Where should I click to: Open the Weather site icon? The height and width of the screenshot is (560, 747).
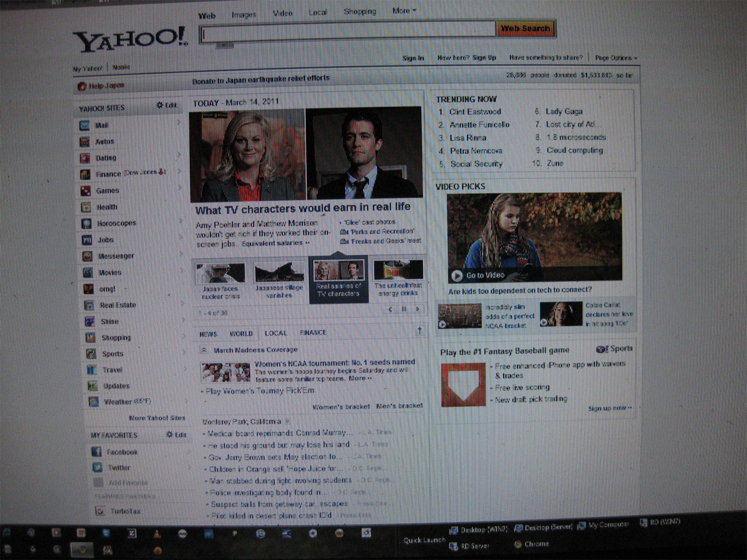click(x=93, y=402)
